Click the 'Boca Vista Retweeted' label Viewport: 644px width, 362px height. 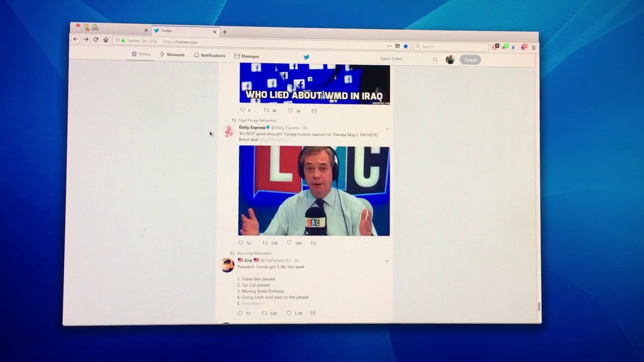254,253
